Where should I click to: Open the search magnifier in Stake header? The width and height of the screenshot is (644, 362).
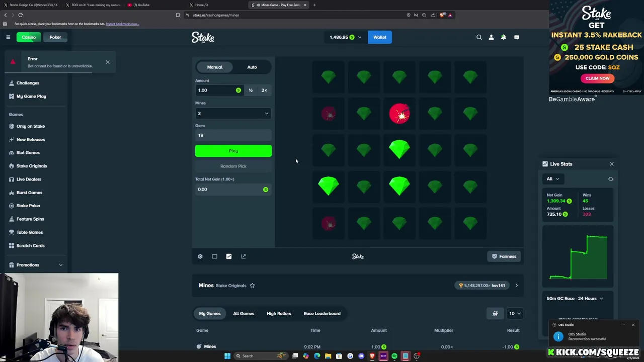point(479,37)
